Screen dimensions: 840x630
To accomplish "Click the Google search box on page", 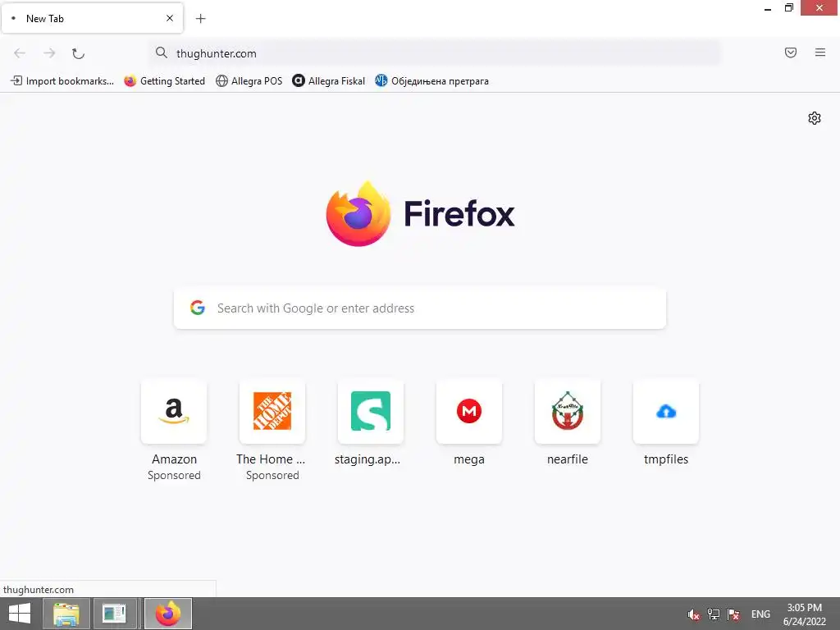I will pyautogui.click(x=420, y=308).
